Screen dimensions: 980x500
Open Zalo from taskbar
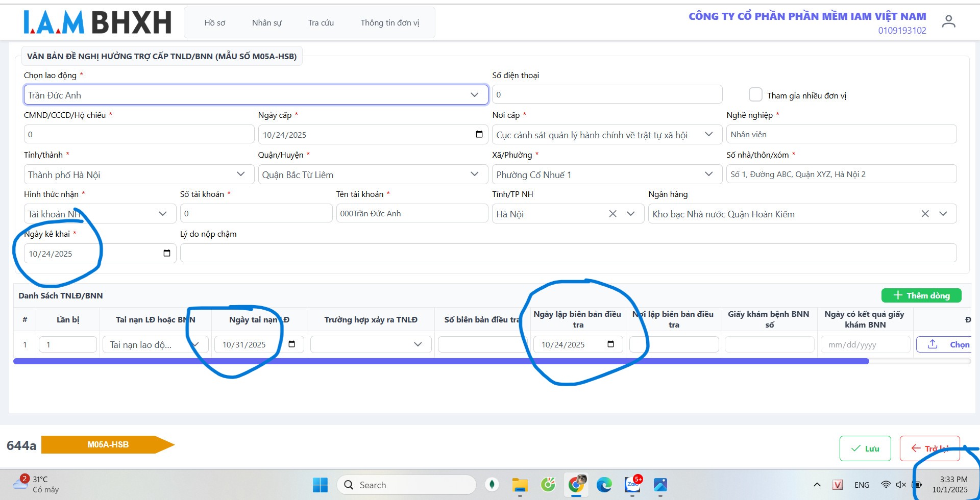pyautogui.click(x=632, y=485)
